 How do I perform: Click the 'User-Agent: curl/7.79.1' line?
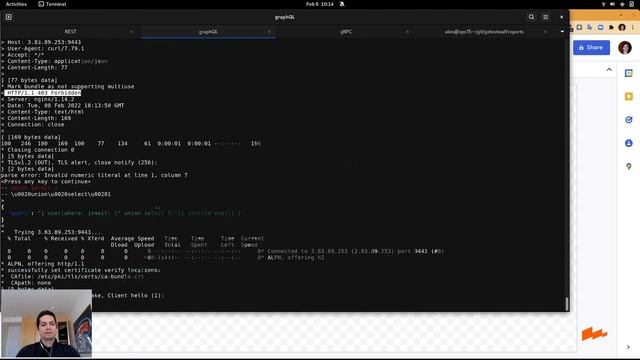[x=42, y=48]
